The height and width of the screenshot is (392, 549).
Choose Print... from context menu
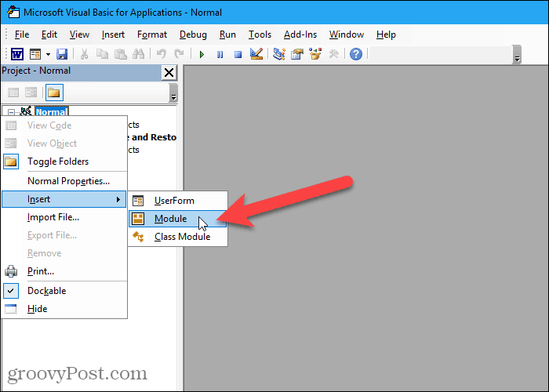point(64,271)
